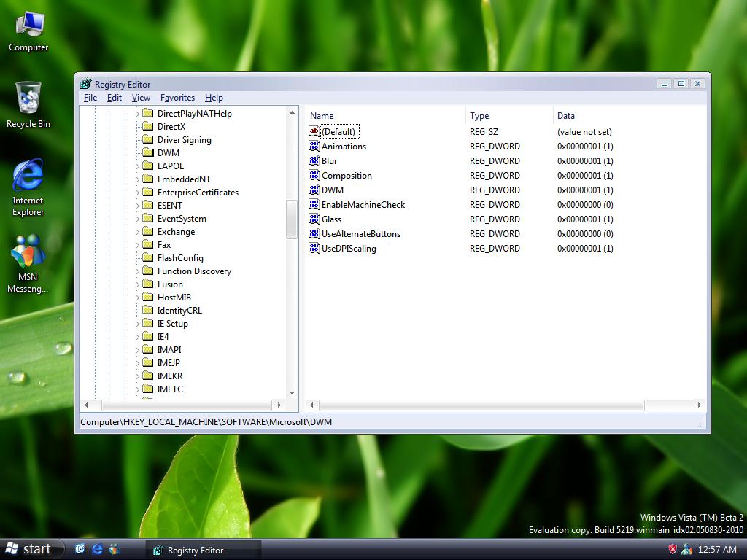The width and height of the screenshot is (747, 560).
Task: Click the DWM folder icon in the tree
Action: pos(147,153)
